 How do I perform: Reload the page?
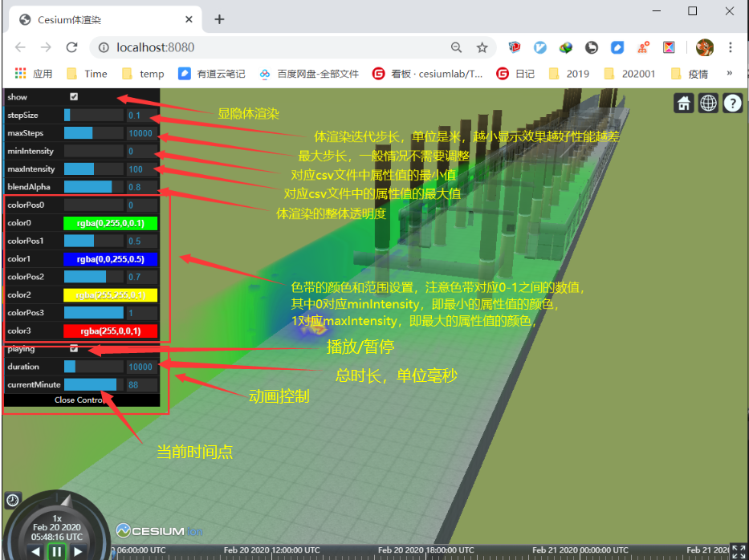point(71,47)
